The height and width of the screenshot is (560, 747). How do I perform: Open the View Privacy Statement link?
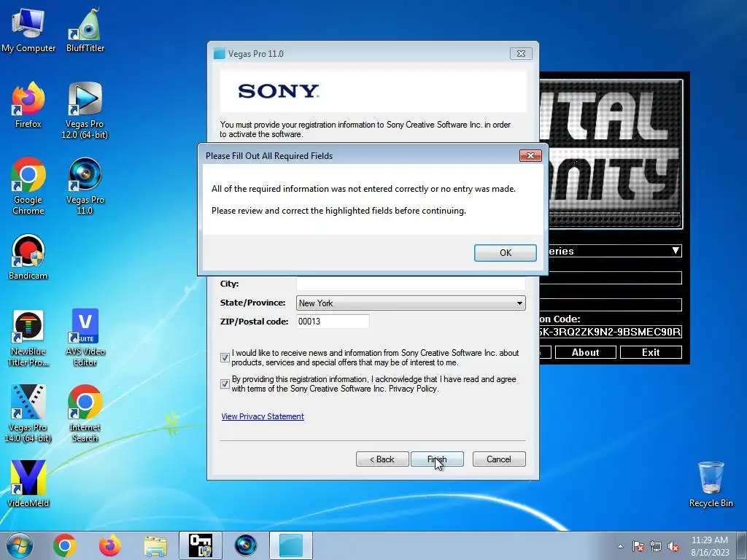coord(263,416)
